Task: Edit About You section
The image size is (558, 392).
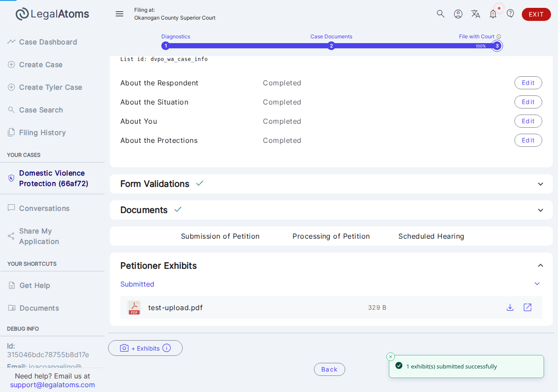Action: [x=528, y=121]
